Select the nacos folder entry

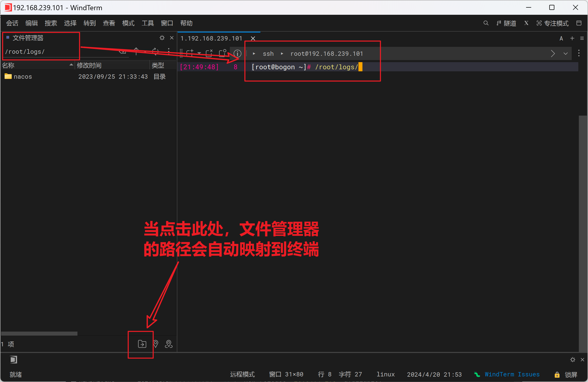23,77
